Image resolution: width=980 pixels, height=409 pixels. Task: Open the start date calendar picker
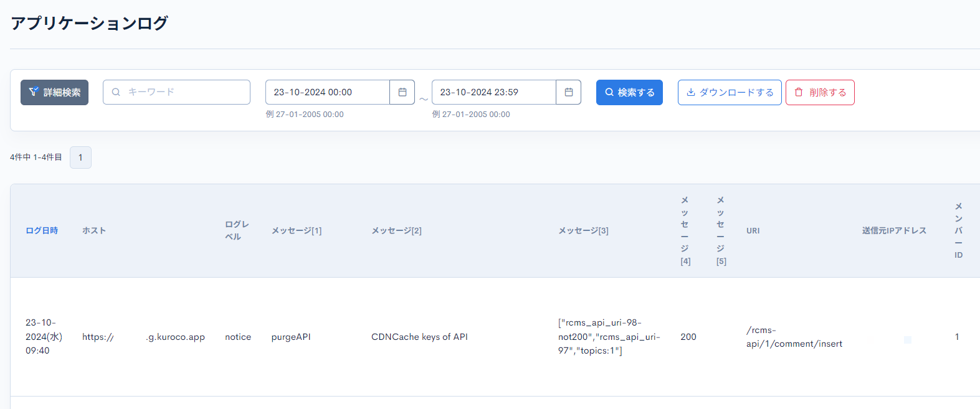(402, 92)
